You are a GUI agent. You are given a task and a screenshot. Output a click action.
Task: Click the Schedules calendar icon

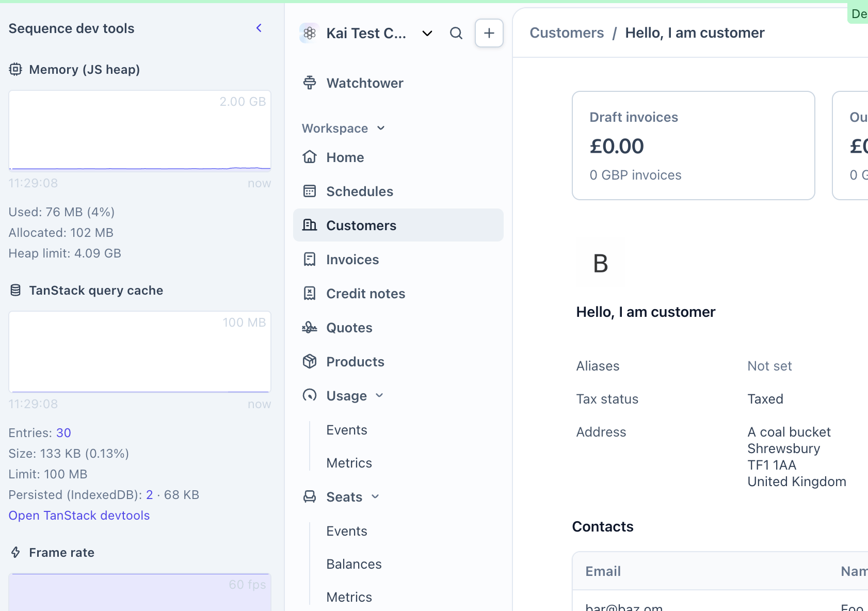coord(310,191)
